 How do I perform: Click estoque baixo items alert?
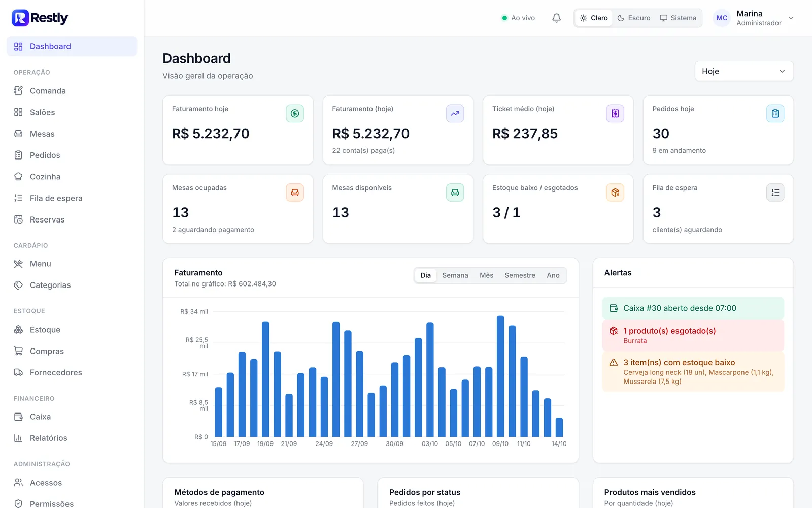tap(693, 371)
